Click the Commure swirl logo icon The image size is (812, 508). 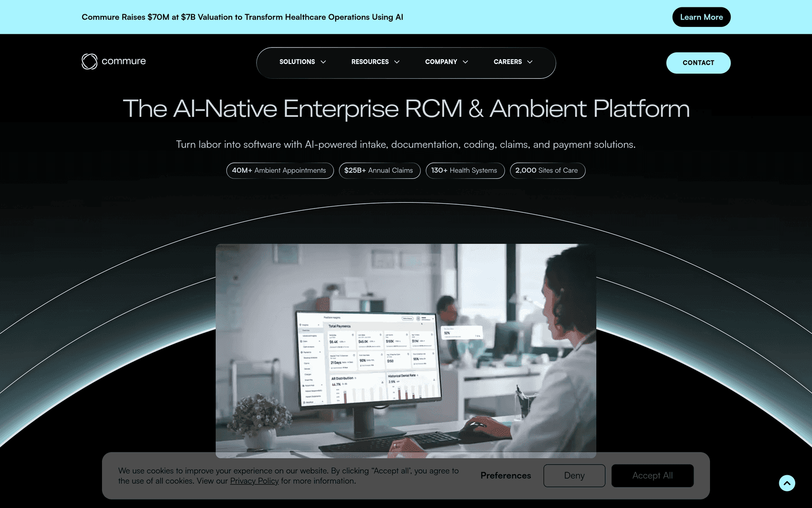point(89,61)
